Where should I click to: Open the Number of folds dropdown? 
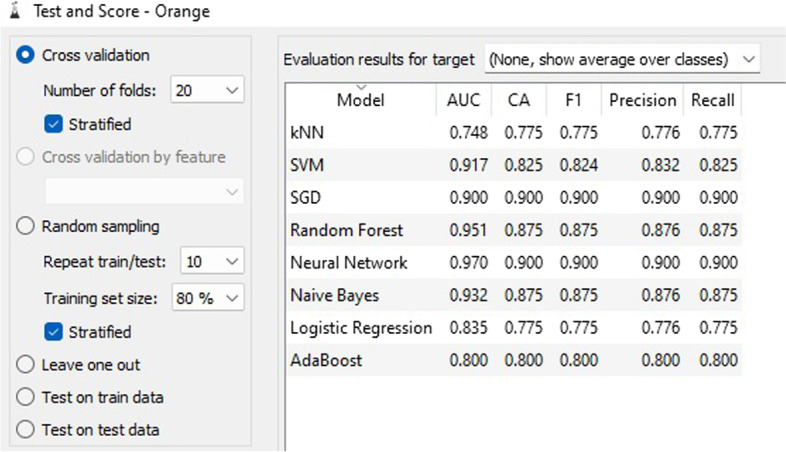point(207,90)
